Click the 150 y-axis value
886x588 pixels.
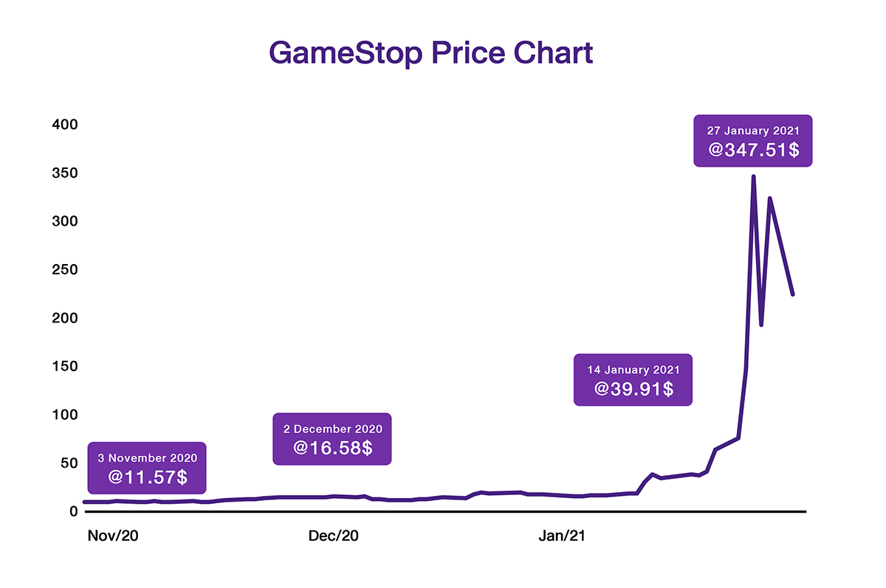tap(64, 367)
